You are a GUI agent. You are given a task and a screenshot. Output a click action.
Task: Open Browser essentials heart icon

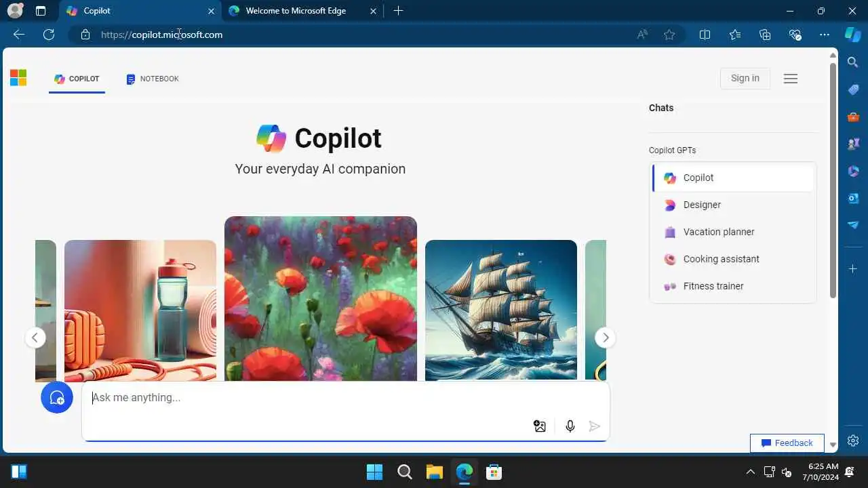point(795,35)
